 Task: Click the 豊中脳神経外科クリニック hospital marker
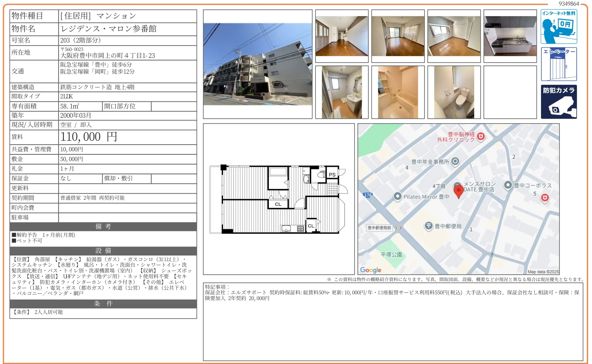(481, 136)
